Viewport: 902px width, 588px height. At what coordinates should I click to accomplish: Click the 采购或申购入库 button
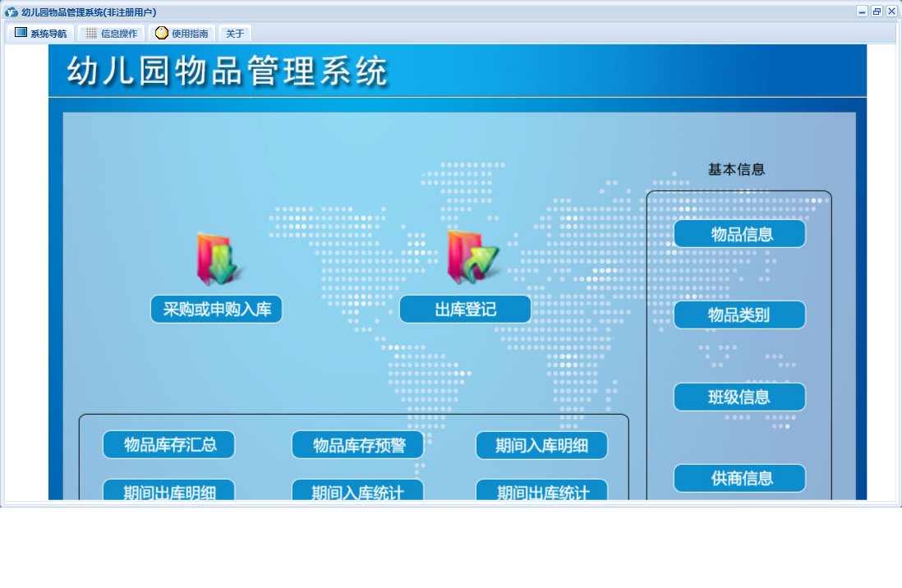click(217, 310)
